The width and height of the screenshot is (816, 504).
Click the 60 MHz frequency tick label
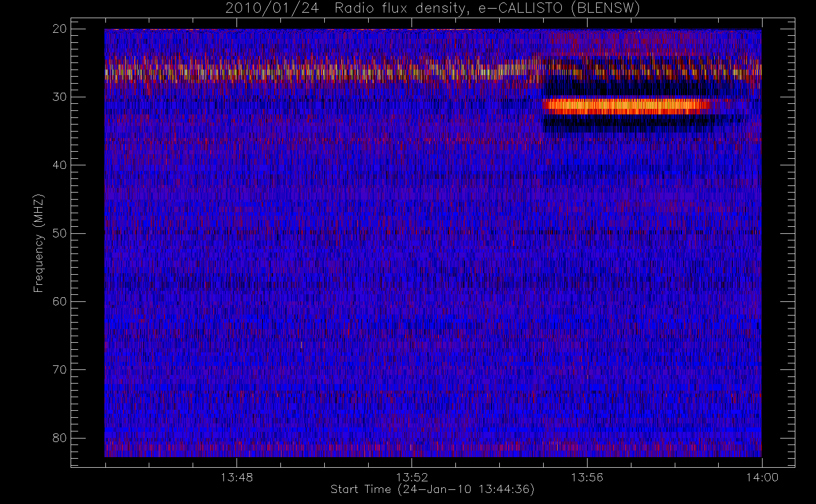pyautogui.click(x=60, y=301)
